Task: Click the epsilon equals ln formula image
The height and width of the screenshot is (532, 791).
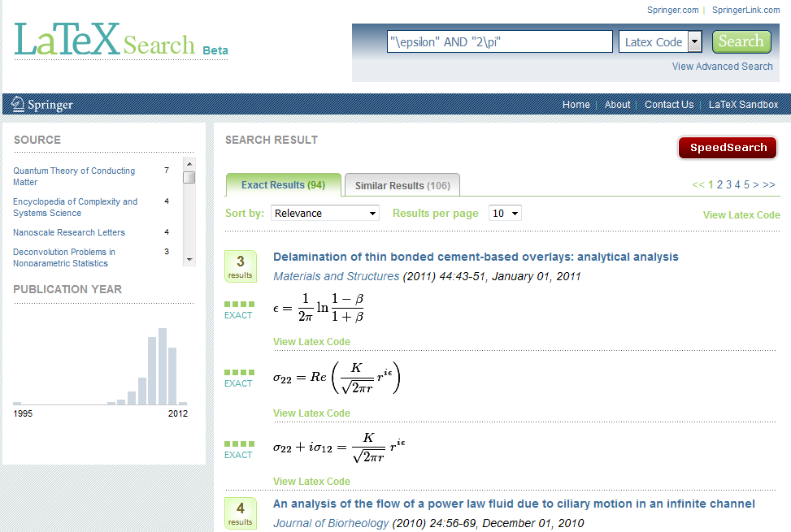Action: tap(319, 308)
